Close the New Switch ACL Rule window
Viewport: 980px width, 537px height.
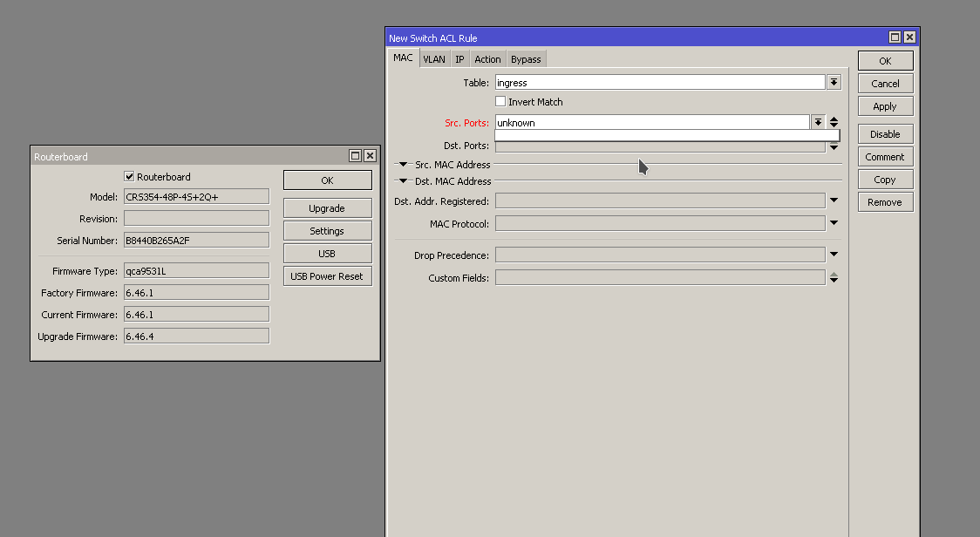tap(910, 37)
